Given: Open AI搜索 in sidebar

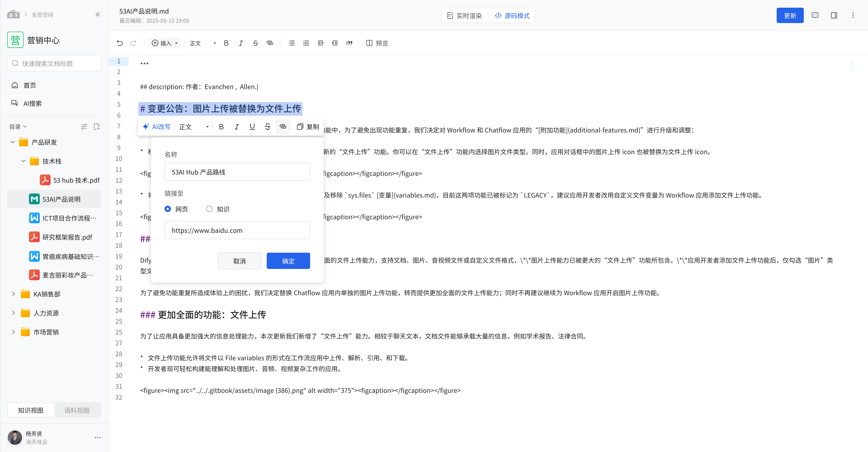Looking at the screenshot, I should (32, 103).
